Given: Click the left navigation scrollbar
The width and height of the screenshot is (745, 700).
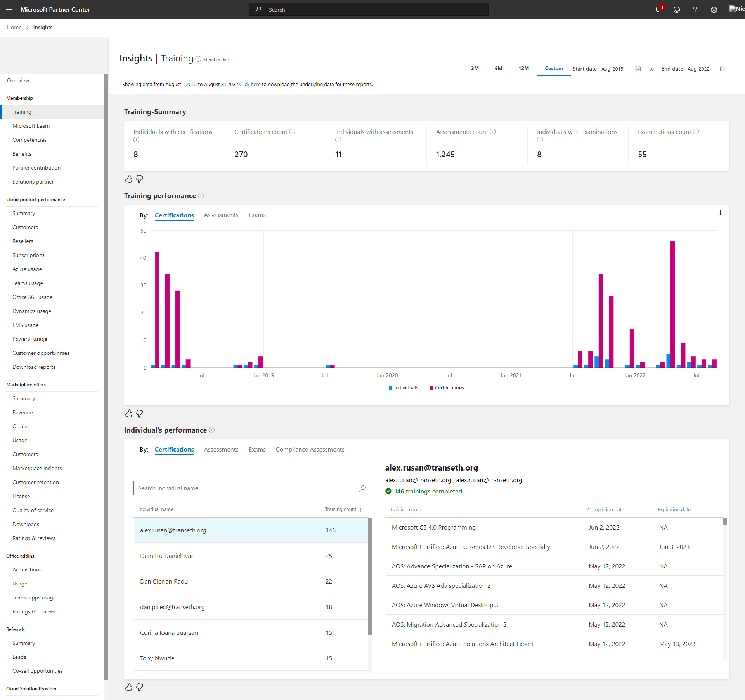Looking at the screenshot, I should 106,377.
